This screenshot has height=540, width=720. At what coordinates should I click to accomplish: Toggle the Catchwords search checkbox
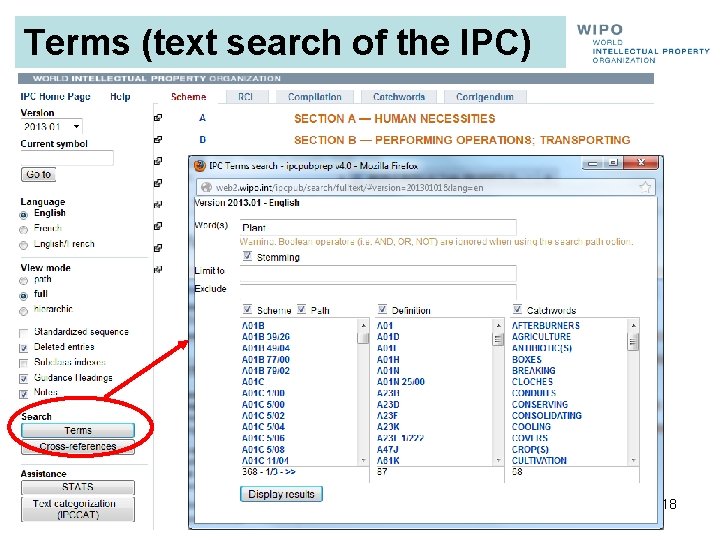point(518,309)
